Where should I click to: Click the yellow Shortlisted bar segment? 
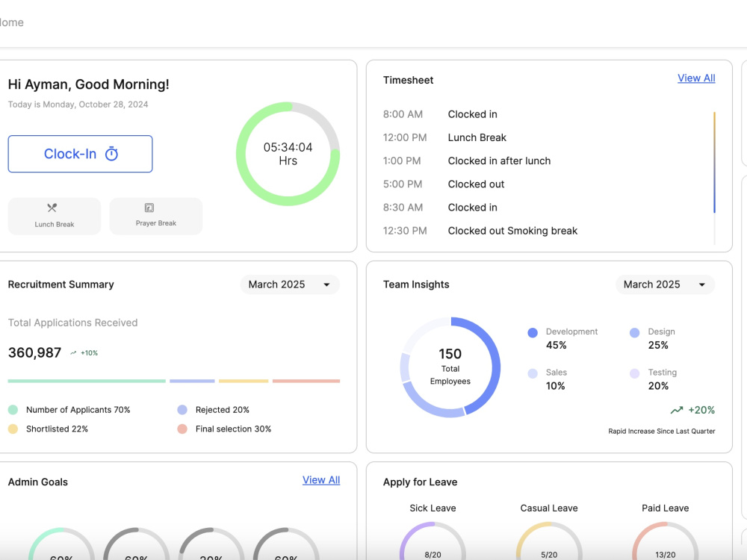[244, 381]
